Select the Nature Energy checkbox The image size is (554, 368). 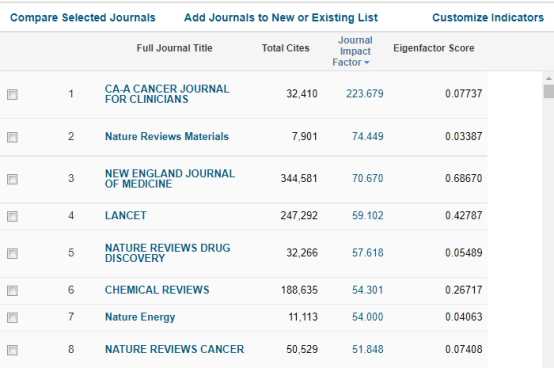click(12, 317)
